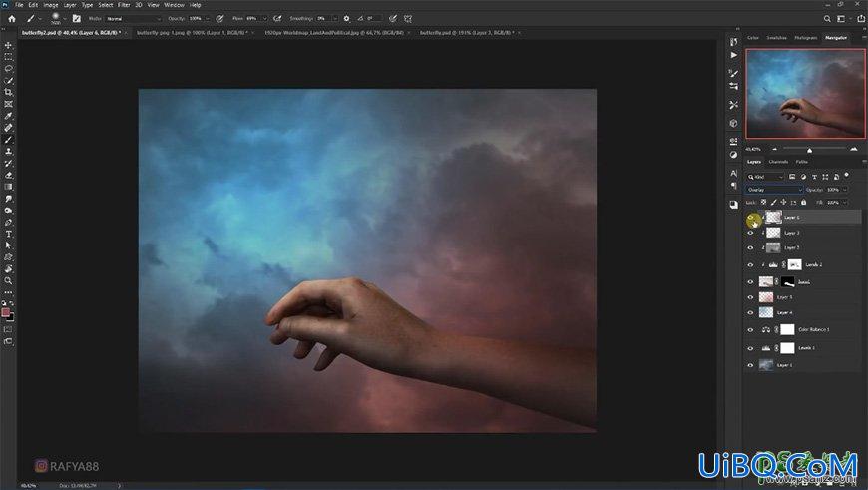Screen dimensions: 868x490
Task: Hide the Color Balance 1 layer
Action: coord(750,330)
